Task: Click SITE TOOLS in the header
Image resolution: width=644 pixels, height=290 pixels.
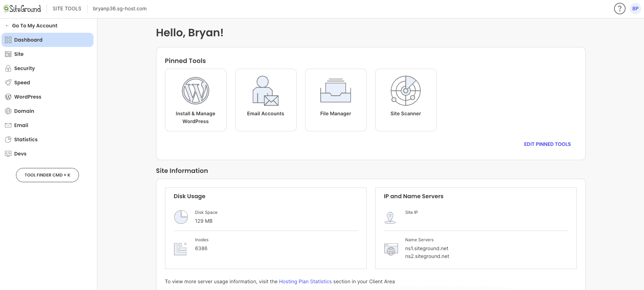Action: [x=67, y=9]
